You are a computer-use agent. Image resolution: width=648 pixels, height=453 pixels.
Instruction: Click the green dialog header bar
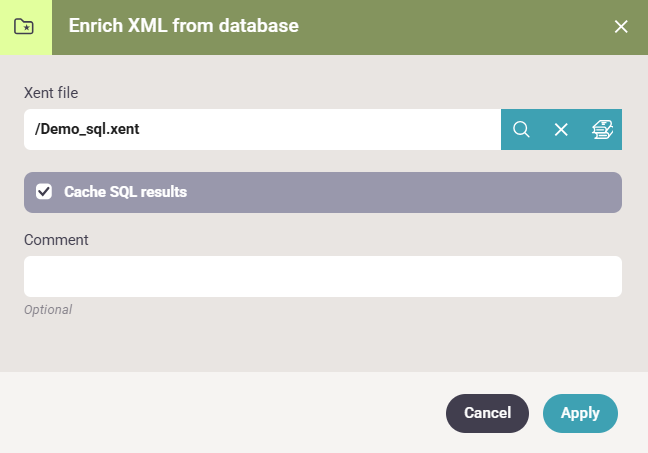(350, 27)
